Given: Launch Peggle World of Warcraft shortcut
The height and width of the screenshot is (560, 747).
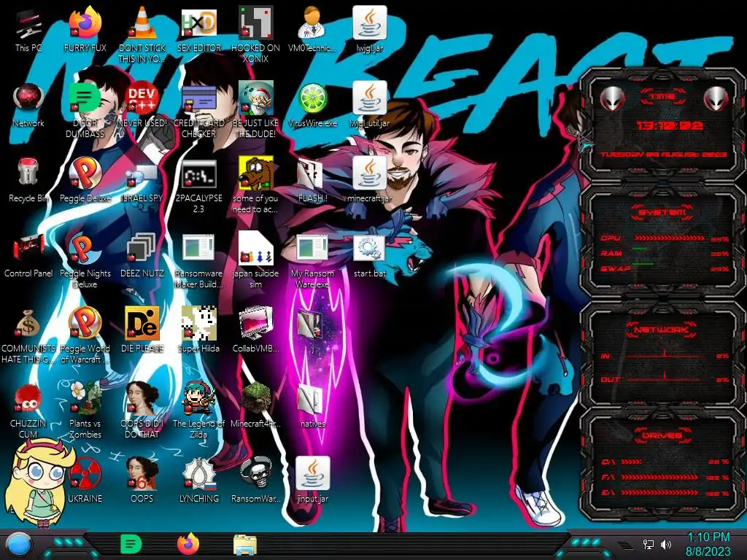Looking at the screenshot, I should [x=85, y=335].
